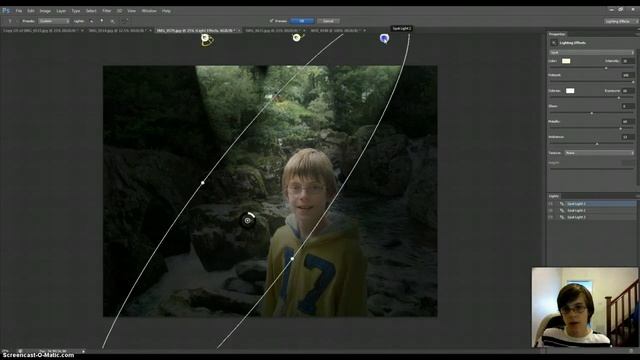This screenshot has height=360, width=640.
Task: Open the Filter menu
Action: pyautogui.click(x=107, y=11)
